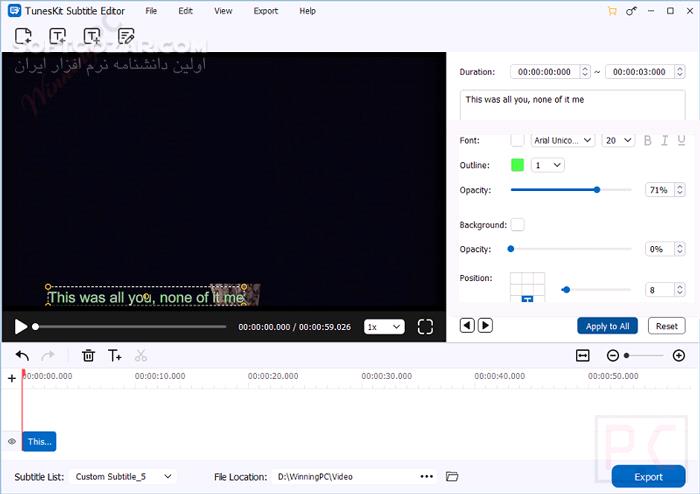
Task: Click the import media file icon
Action: 23,36
